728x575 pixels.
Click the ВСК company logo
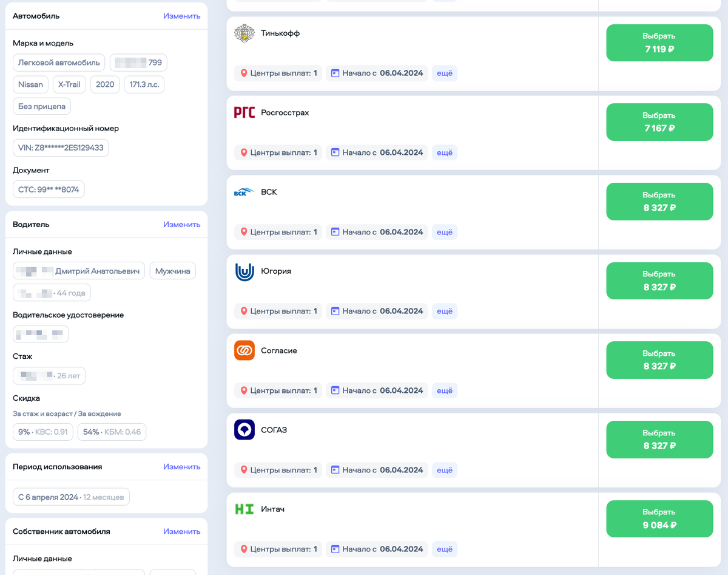pos(244,192)
